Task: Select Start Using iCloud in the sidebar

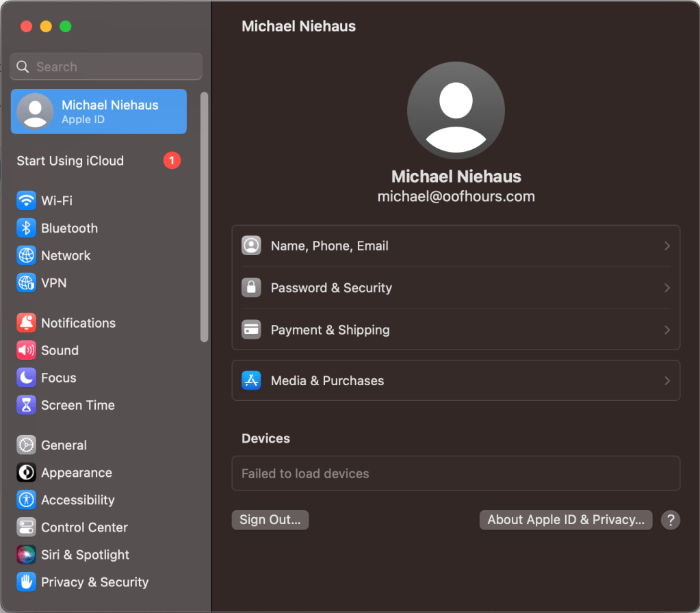Action: [70, 161]
